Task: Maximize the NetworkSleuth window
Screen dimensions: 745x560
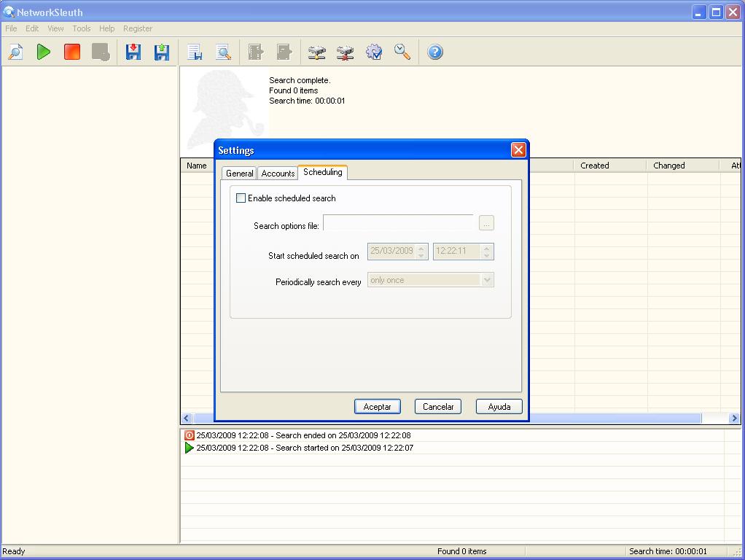Action: [716, 12]
